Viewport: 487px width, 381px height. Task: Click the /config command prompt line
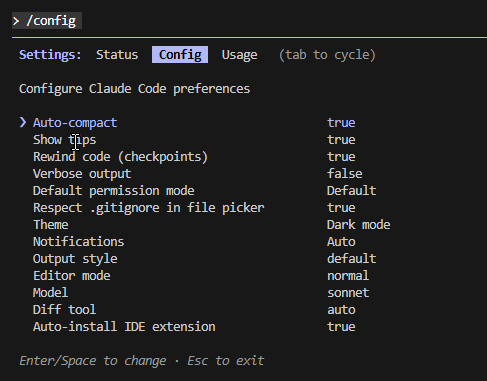(x=47, y=21)
